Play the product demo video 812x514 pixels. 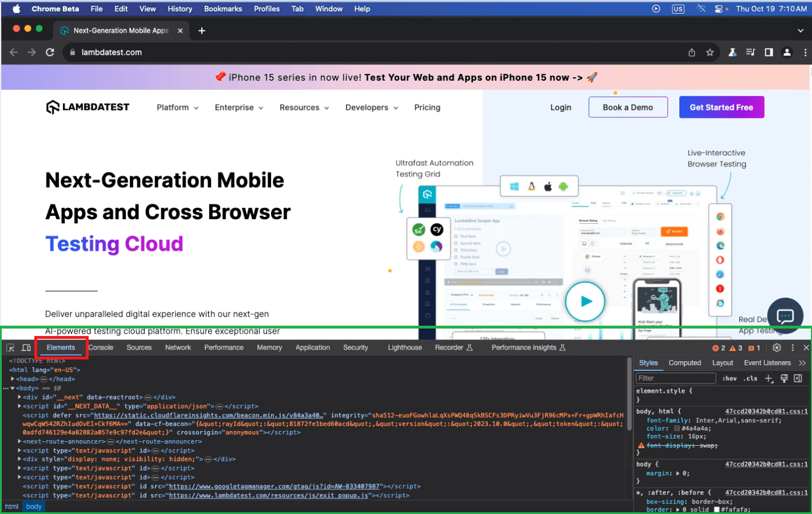coord(585,301)
